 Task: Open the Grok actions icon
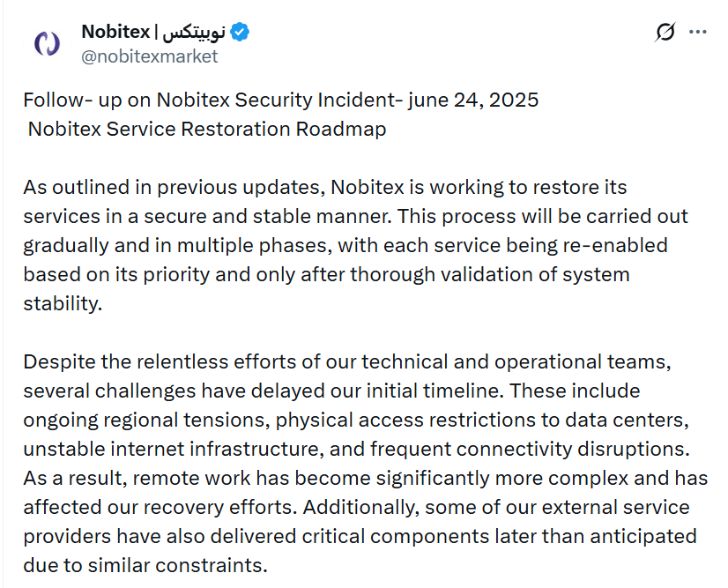tap(665, 33)
